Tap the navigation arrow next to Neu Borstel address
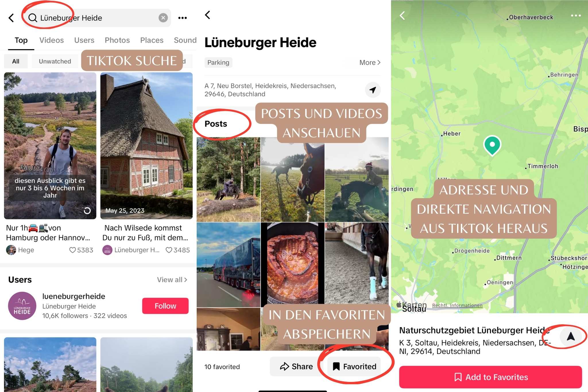The height and width of the screenshot is (392, 588). [373, 90]
